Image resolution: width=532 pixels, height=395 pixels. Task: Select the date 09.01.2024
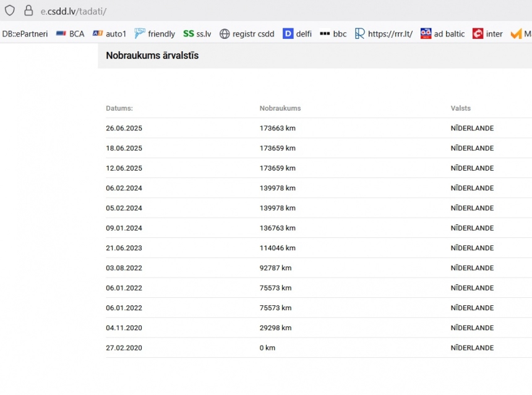coord(124,228)
